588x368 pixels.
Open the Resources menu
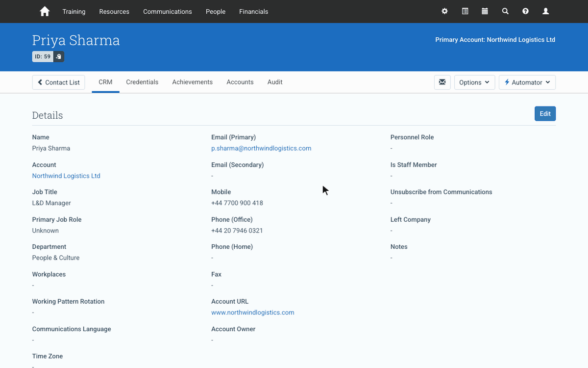point(114,11)
